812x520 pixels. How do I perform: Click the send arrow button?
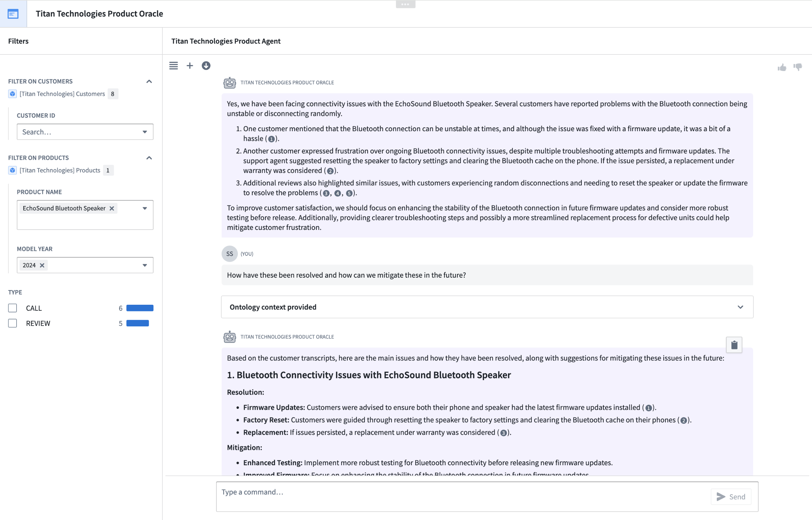(x=731, y=497)
